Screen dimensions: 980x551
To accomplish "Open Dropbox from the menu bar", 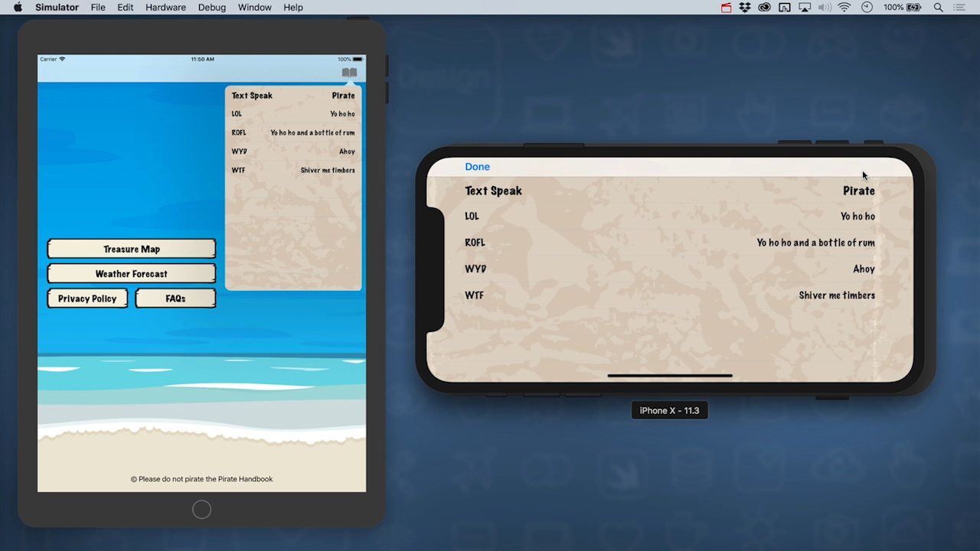I will pyautogui.click(x=743, y=7).
